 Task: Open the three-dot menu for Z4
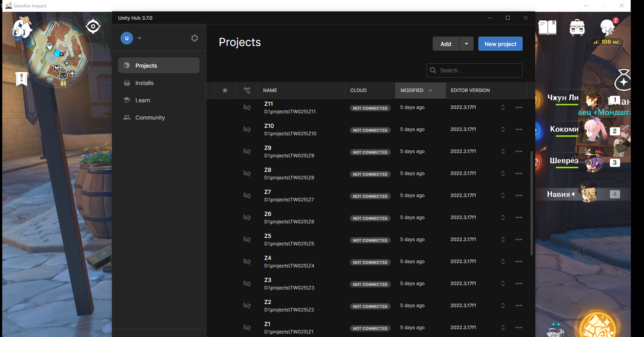(519, 261)
